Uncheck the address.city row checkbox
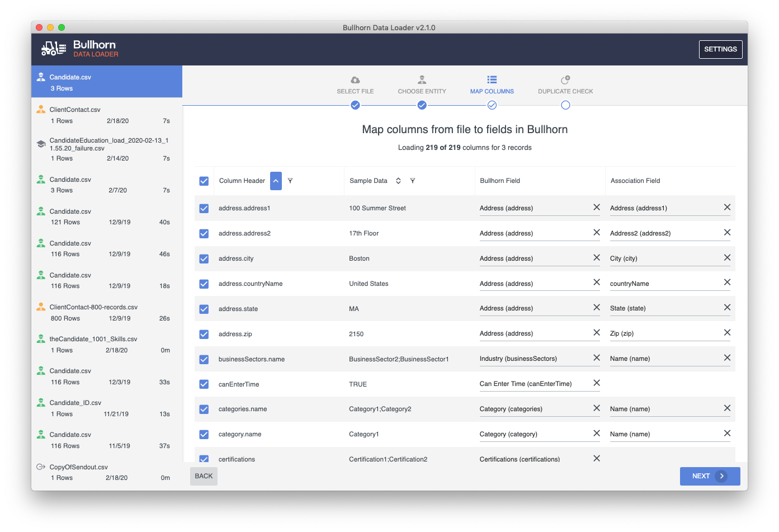 point(204,259)
